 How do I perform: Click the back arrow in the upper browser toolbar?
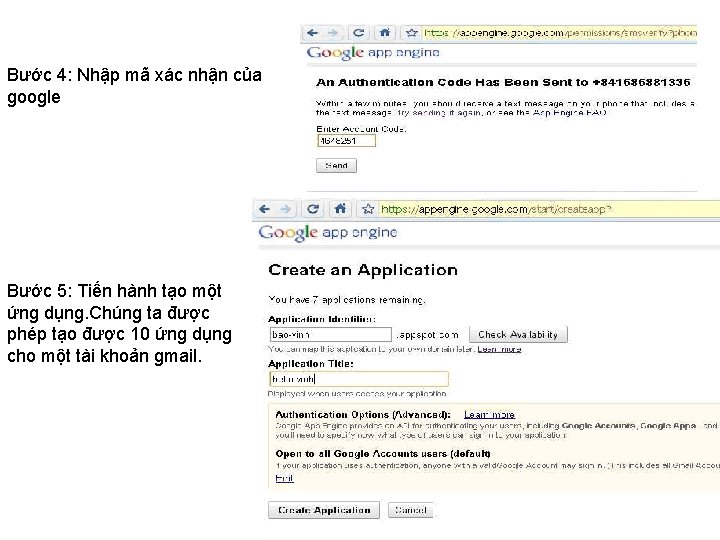(313, 33)
